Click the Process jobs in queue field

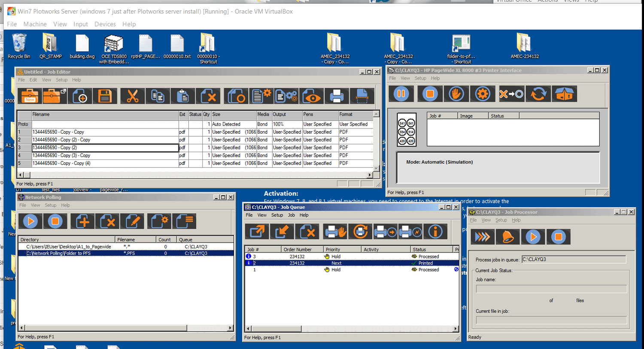coord(574,260)
